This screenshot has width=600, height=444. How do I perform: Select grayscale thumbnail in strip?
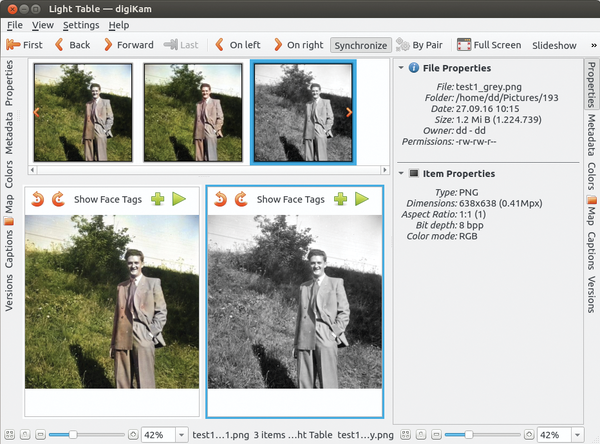tap(303, 112)
